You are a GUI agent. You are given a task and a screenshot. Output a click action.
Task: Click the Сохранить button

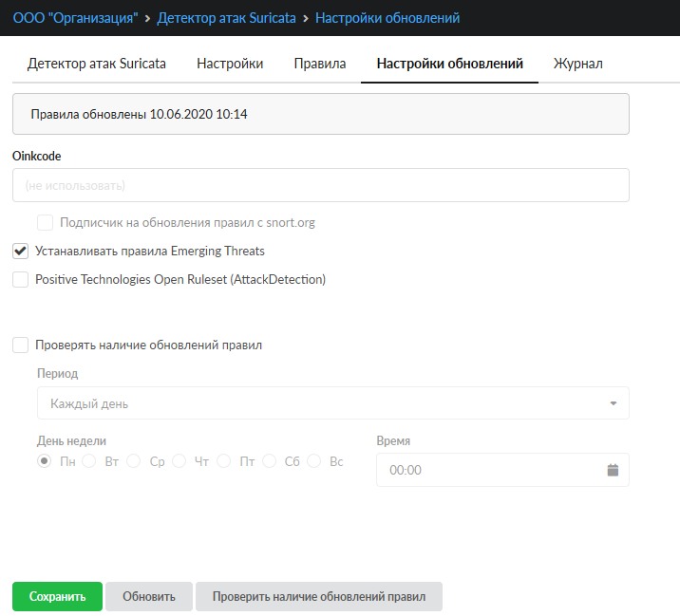tap(57, 596)
